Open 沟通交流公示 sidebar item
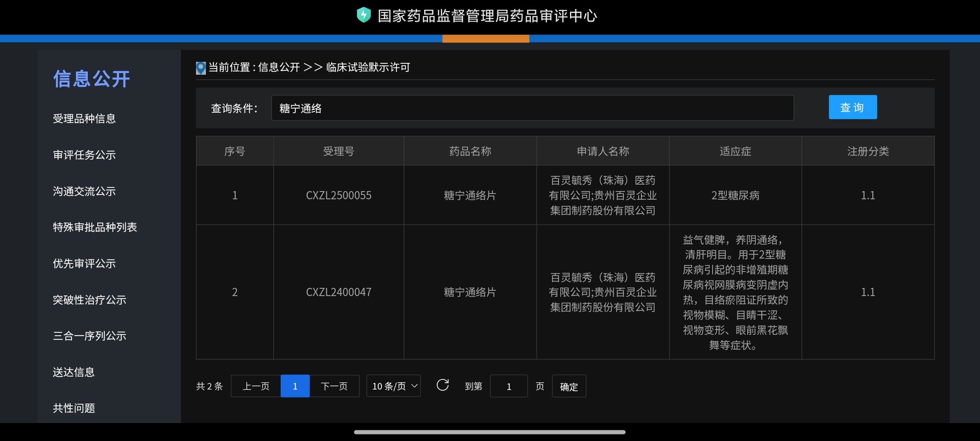Viewport: 980px width, 441px height. [84, 192]
